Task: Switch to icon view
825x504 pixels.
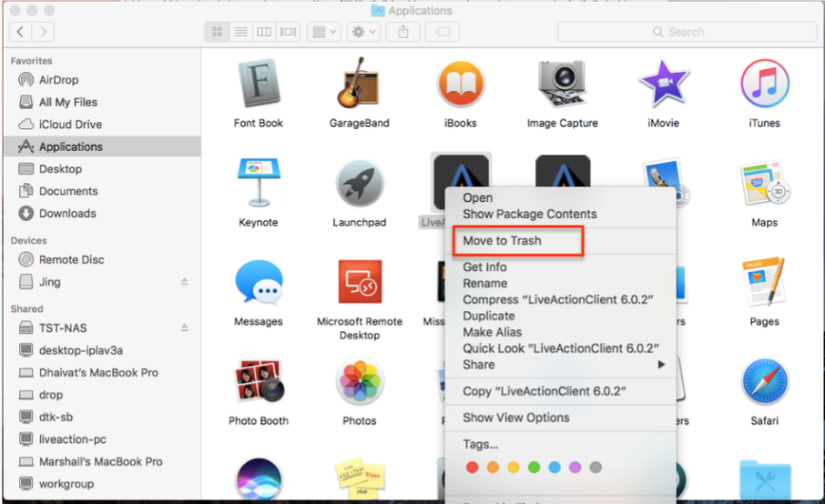Action: pyautogui.click(x=217, y=32)
